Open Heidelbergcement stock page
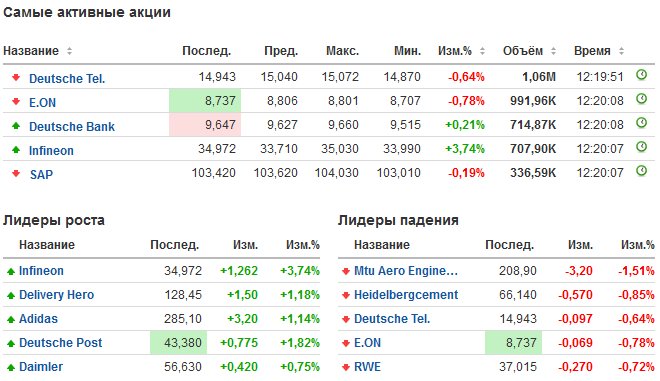 point(406,295)
